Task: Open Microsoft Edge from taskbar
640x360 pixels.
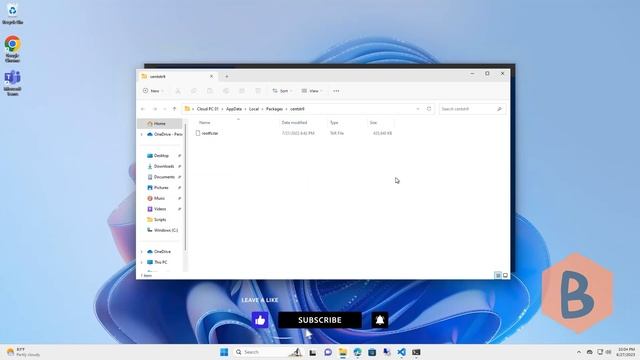Action: coord(357,352)
